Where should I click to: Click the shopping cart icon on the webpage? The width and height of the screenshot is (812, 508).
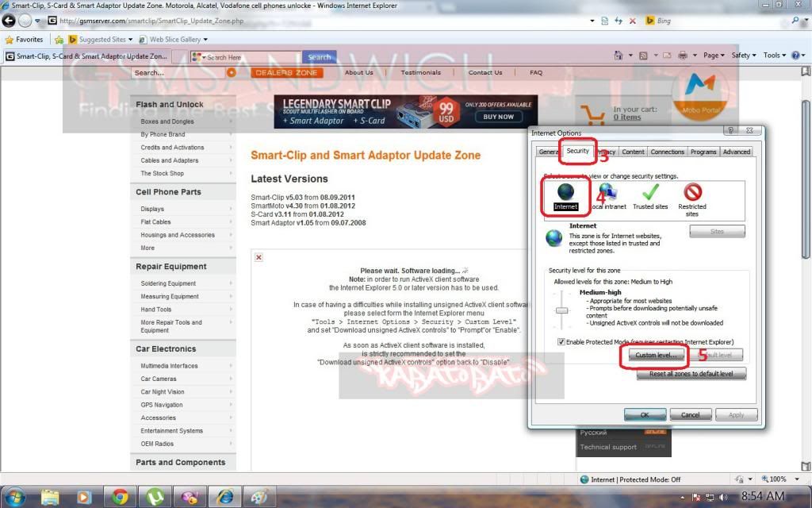[592, 114]
